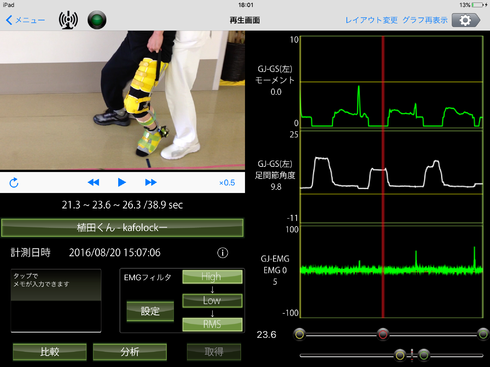
Task: Tap the GJ-GS(左) モーメント graph
Action: [x=392, y=82]
